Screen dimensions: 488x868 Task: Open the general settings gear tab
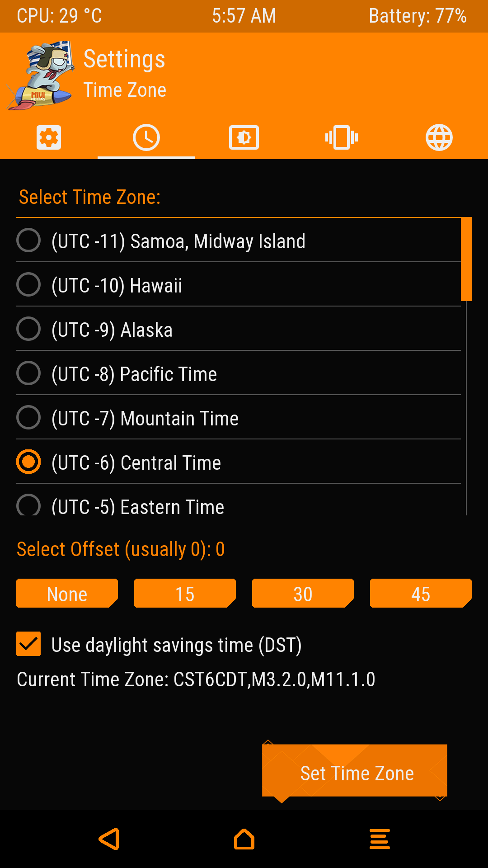[x=49, y=137]
